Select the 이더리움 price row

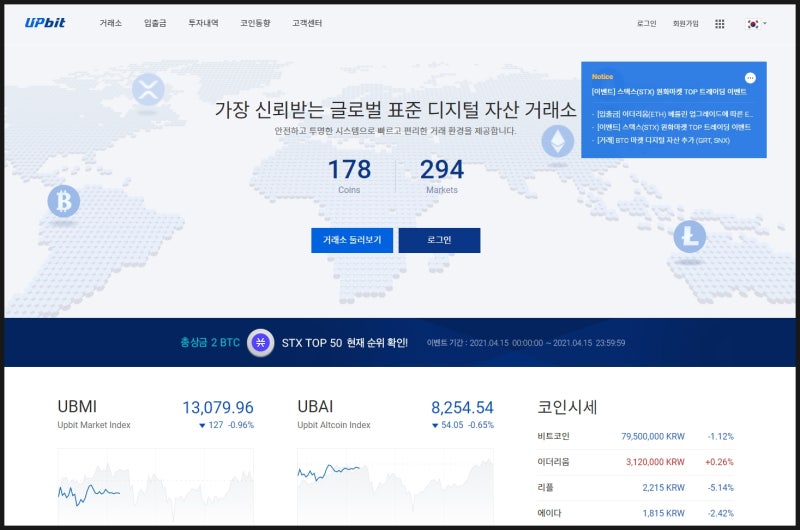click(636, 462)
